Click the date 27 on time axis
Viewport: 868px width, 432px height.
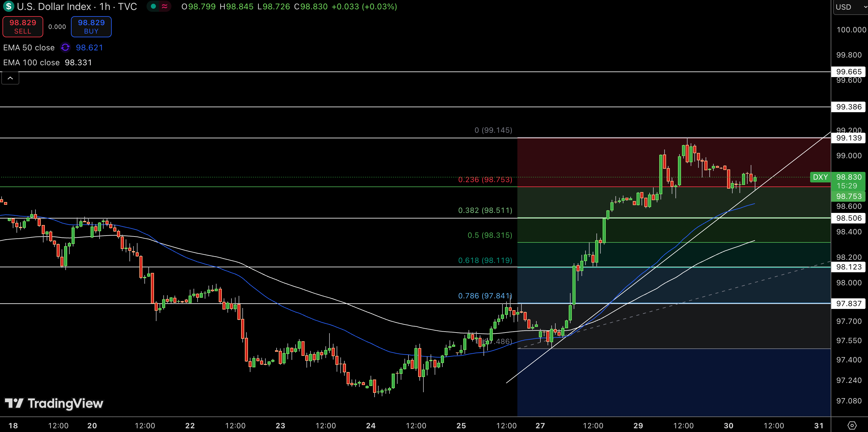pos(540,425)
